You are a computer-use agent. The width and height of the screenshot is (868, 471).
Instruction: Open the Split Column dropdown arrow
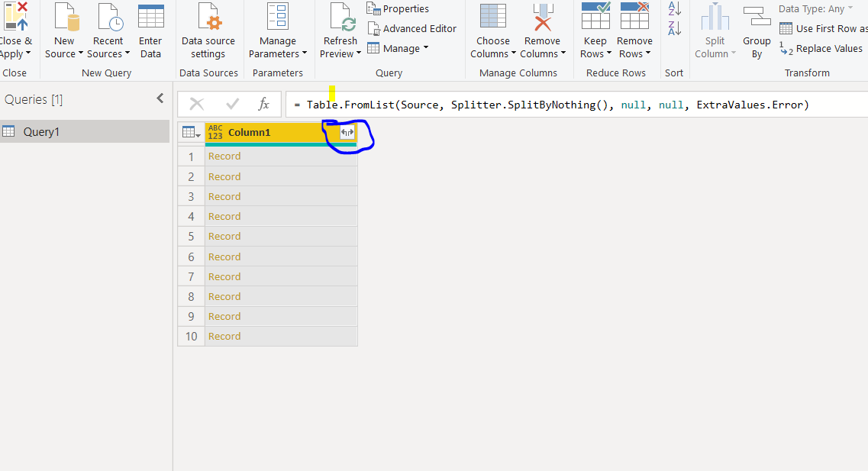coord(734,53)
